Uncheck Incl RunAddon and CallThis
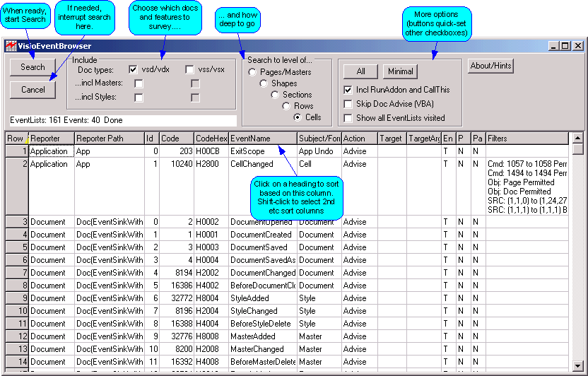The image size is (588, 376). click(348, 90)
